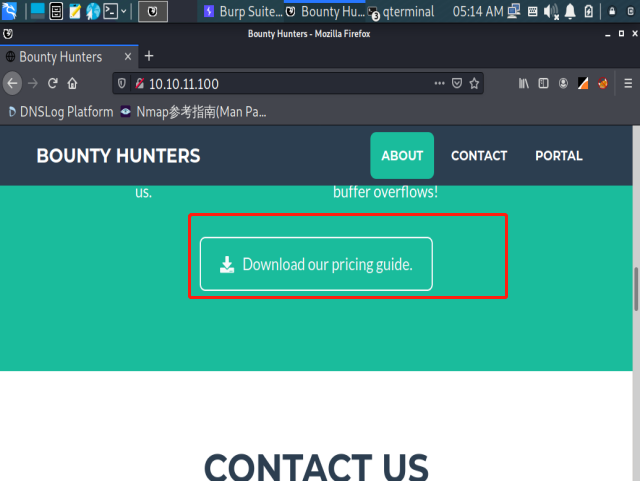The height and width of the screenshot is (481, 640).
Task: Click the BOUNTY HUNTERS site logo
Action: pos(118,156)
